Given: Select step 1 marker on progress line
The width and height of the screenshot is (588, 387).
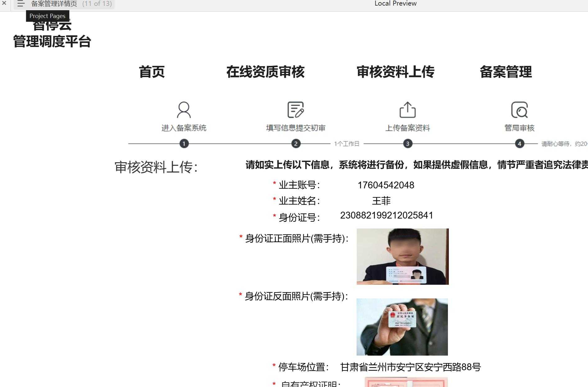Looking at the screenshot, I should point(184,144).
